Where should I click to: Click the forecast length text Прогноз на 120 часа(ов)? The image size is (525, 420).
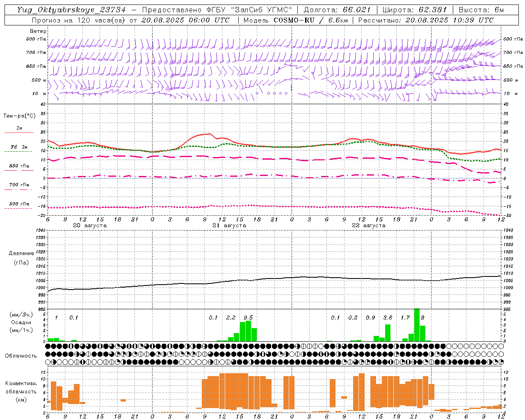point(78,20)
